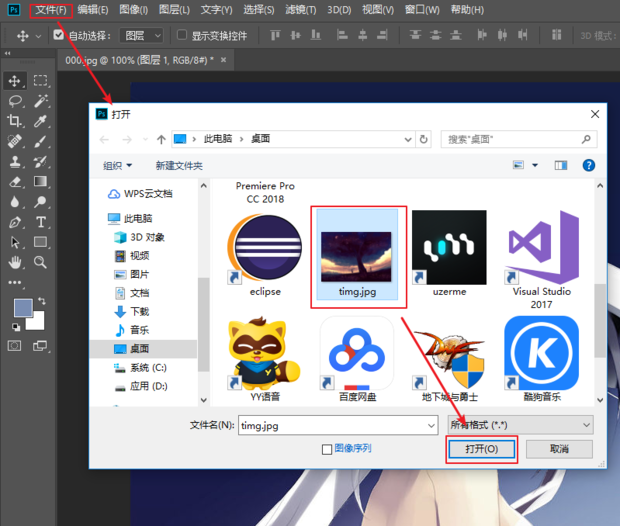Viewport: 620px width, 526px height.
Task: Select the Clone Stamp tool
Action: (x=15, y=161)
